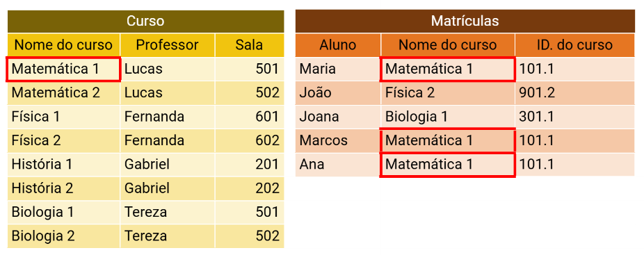The height and width of the screenshot is (255, 644).
Task: Click the Biologia 1 cell in Matrículas
Action: coord(448,117)
